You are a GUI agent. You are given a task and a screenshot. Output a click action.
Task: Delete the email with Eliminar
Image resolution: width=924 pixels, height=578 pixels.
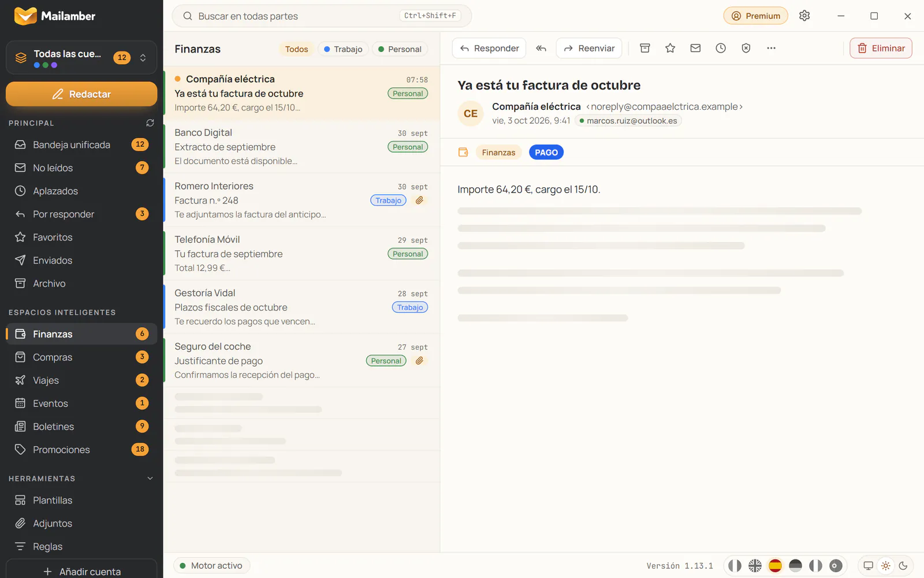[x=881, y=48]
